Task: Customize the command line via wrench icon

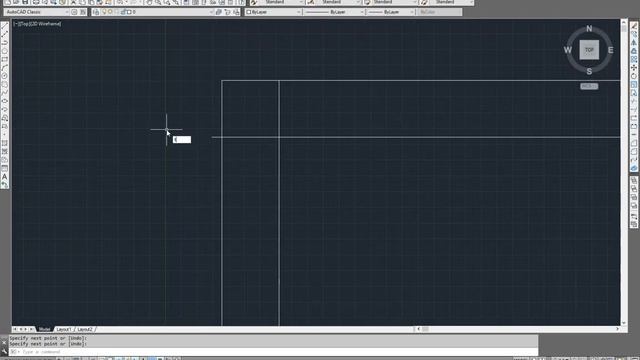Action: (4, 351)
